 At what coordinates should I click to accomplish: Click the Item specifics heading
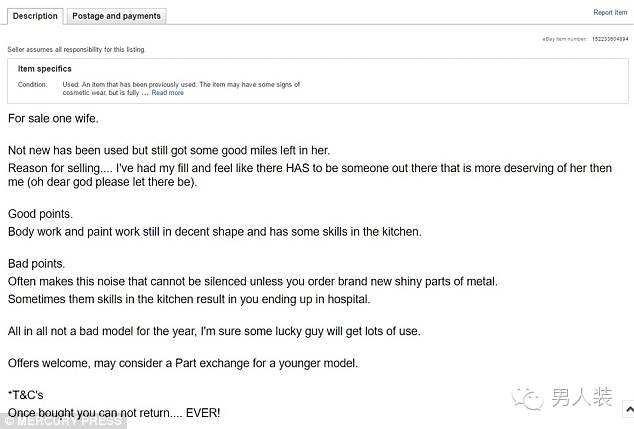click(x=44, y=69)
